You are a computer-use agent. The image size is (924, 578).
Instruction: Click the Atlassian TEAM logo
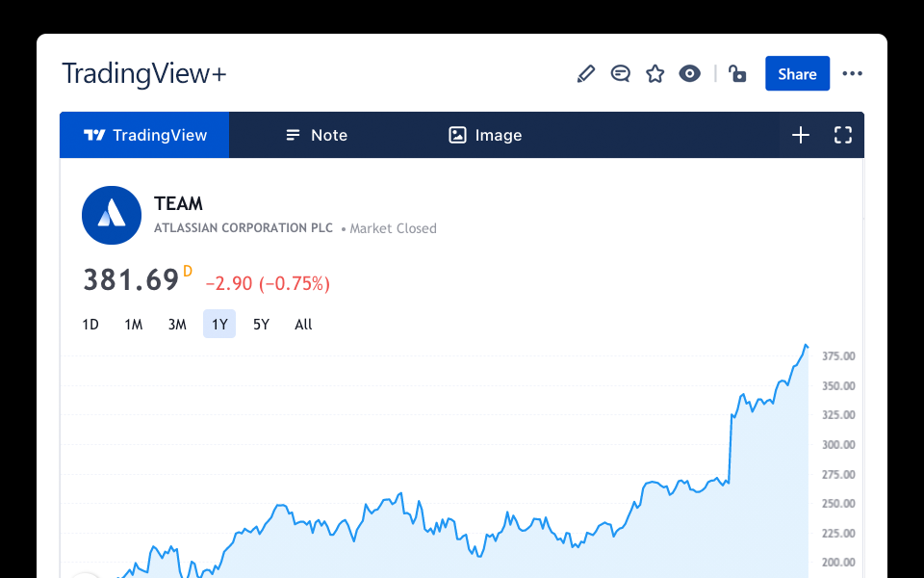tap(112, 215)
